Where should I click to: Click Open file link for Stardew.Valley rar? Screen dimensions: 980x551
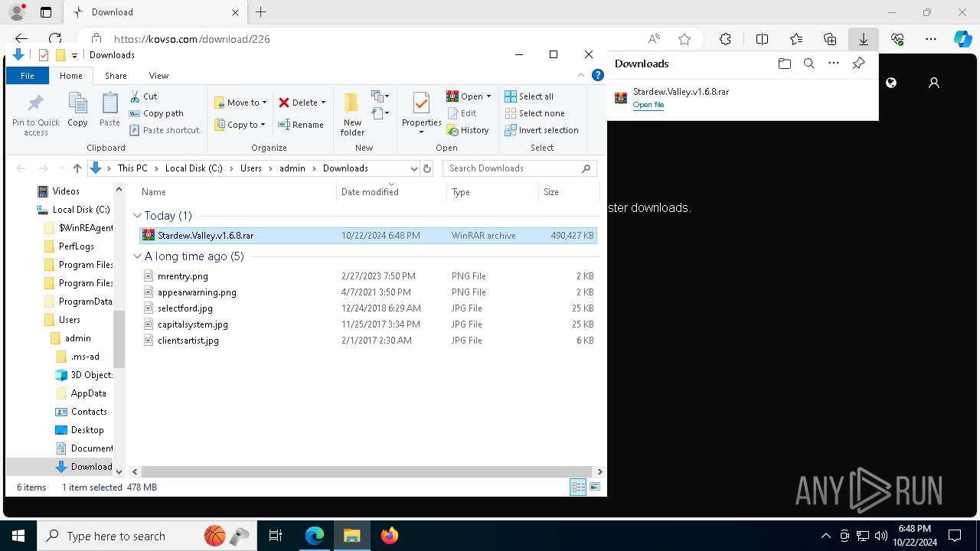click(648, 105)
